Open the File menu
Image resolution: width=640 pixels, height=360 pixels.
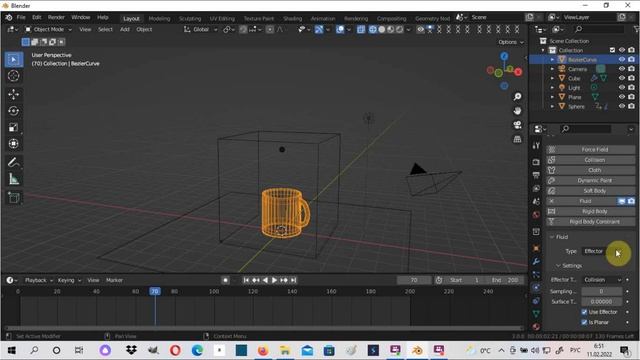[21, 18]
